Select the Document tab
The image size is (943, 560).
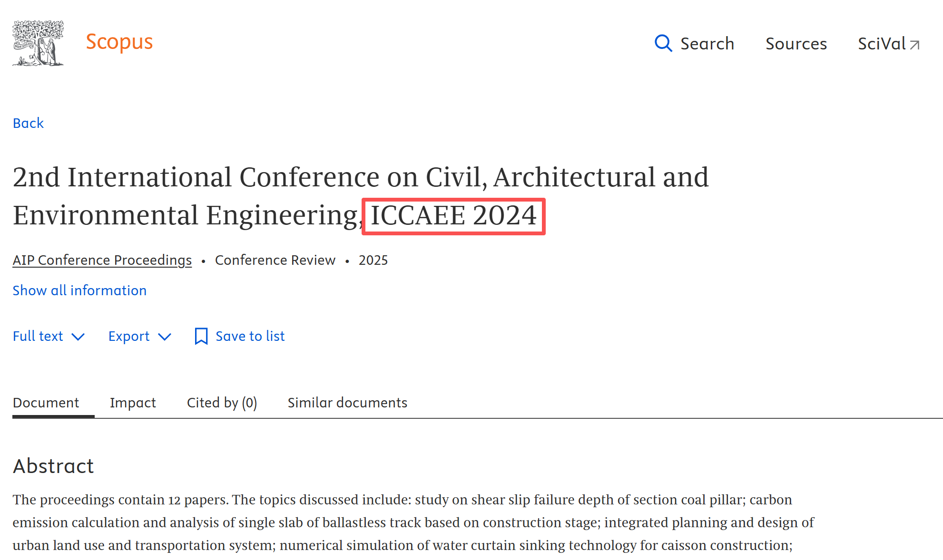[x=46, y=403]
